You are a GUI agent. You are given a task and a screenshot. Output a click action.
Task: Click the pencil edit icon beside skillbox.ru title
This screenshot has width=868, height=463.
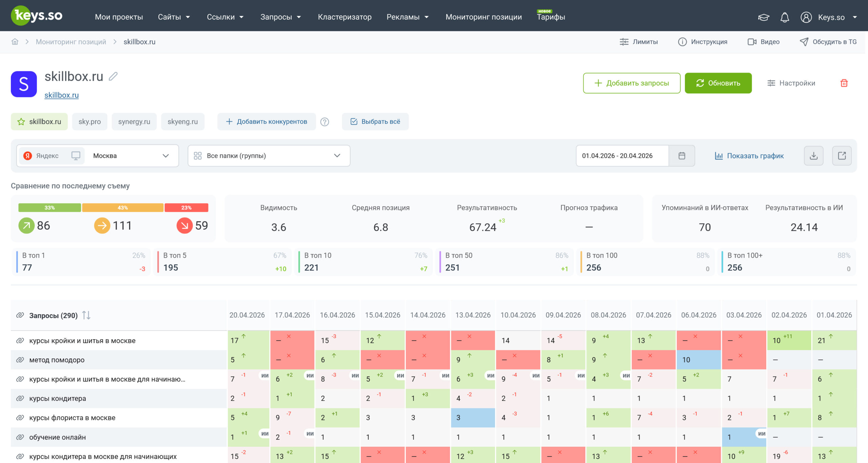tap(113, 77)
